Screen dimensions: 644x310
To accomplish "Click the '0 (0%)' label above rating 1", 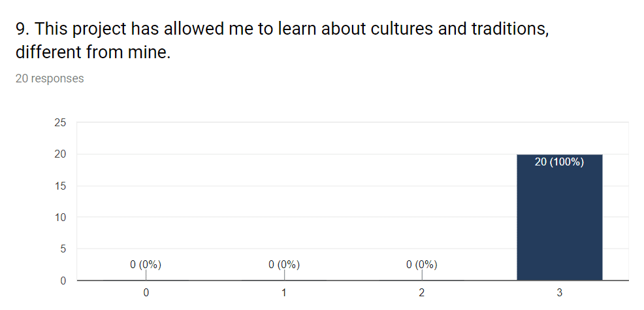I will (x=284, y=265).
